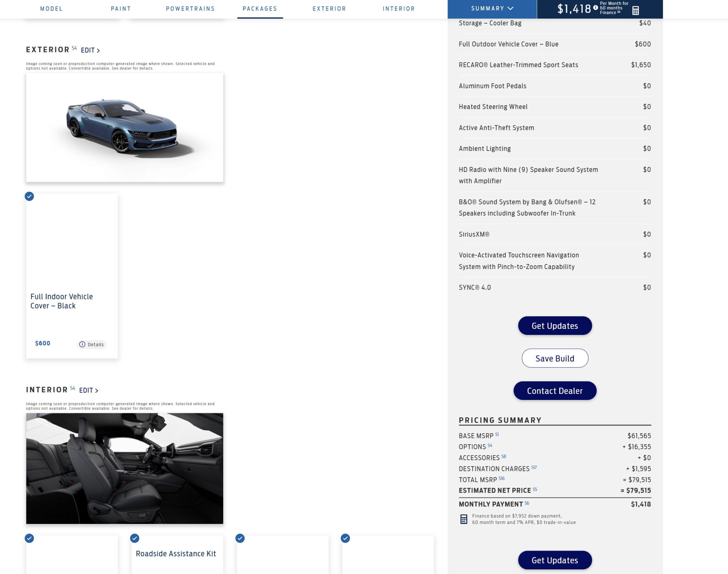The height and width of the screenshot is (574, 728).
Task: Toggle off the Roadside Assistance Kit selection
Action: pyautogui.click(x=135, y=538)
